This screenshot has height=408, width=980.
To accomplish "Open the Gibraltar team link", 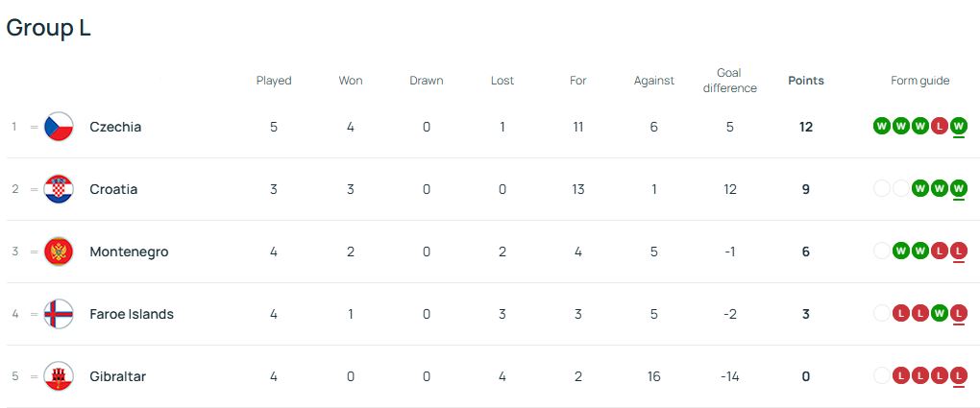I will (x=118, y=376).
